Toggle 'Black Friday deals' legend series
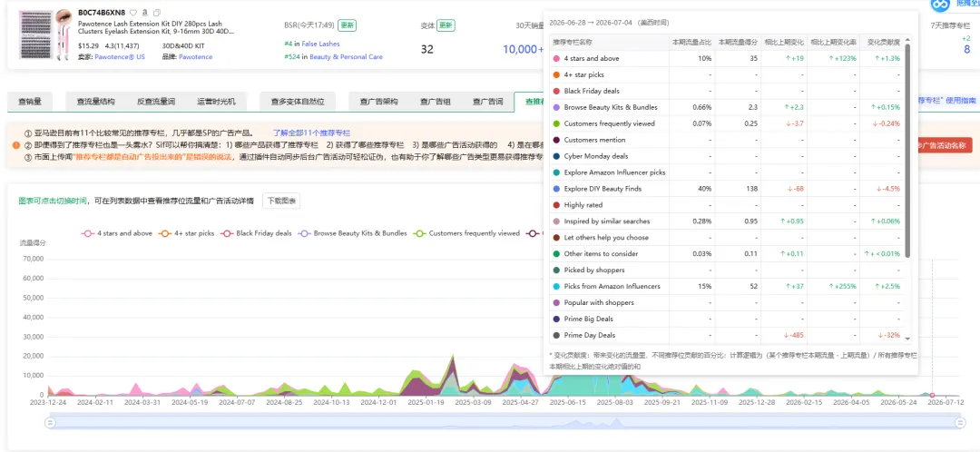 click(257, 233)
